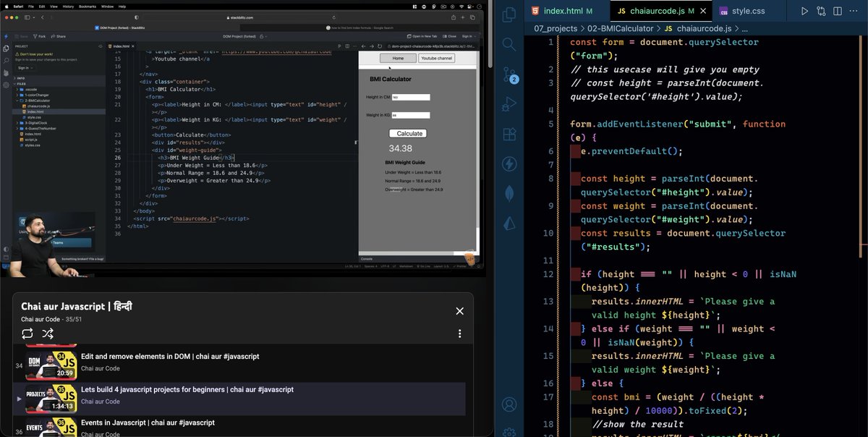The image size is (868, 437).
Task: Click Youtube channel button in BMI preview
Action: point(437,58)
